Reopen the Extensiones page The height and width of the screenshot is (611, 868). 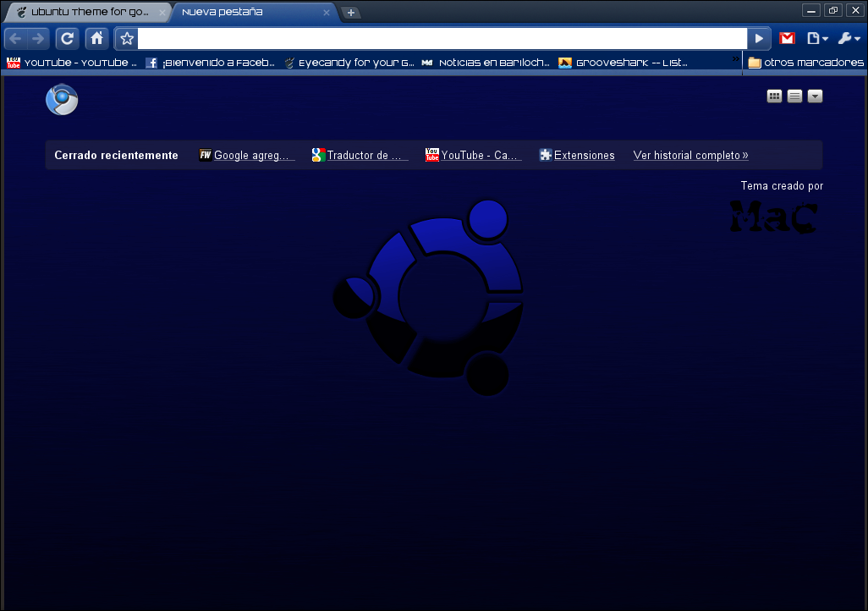point(577,155)
